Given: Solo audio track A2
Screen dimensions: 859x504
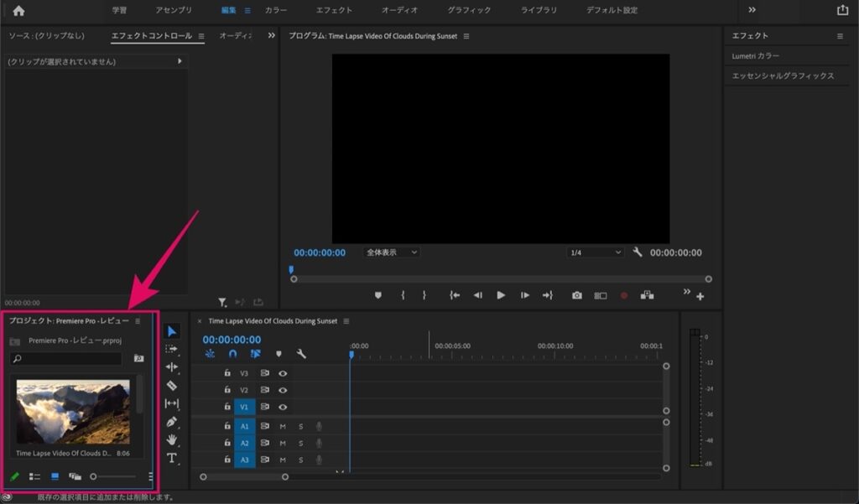Looking at the screenshot, I should pos(301,443).
